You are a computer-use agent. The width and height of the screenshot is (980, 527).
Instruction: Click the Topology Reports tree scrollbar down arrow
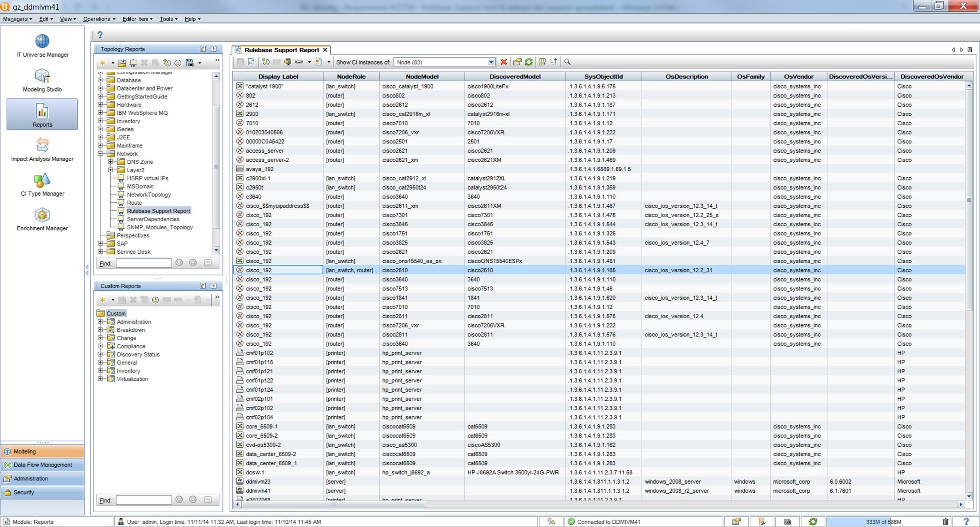[x=216, y=250]
